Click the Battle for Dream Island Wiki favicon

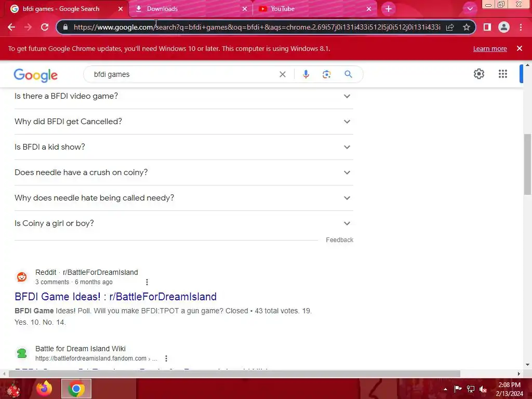(x=22, y=353)
